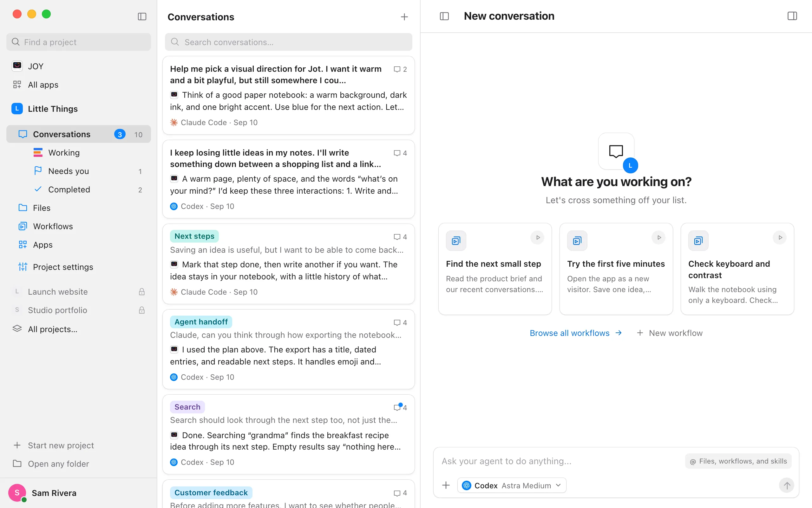Expand All projects list
Viewport: 812px width, 508px height.
[x=79, y=329]
